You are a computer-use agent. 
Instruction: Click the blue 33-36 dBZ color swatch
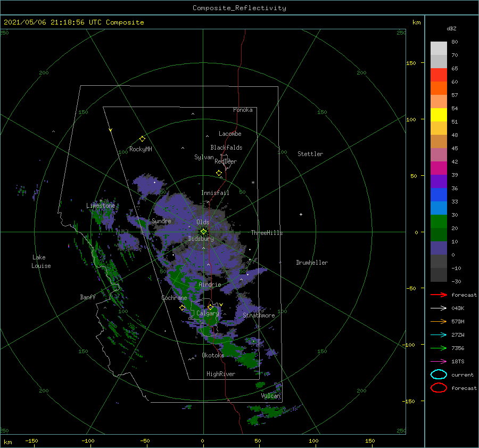(439, 195)
